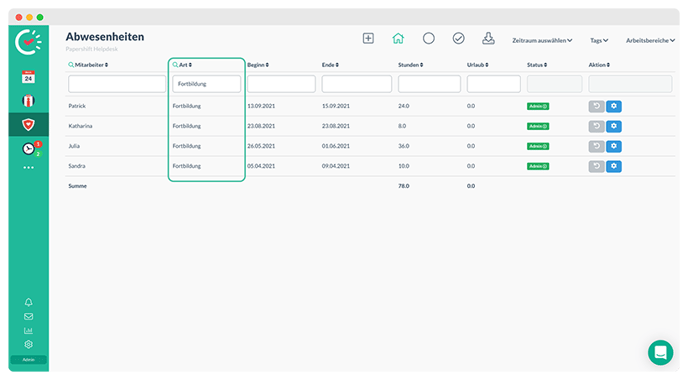The image size is (688, 380).
Task: Open the Tags dropdown
Action: [x=599, y=40]
